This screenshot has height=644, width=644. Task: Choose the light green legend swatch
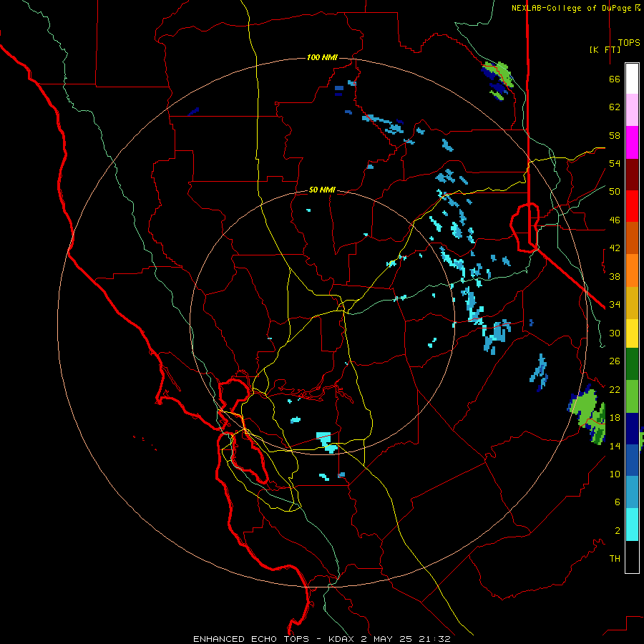coord(632,396)
